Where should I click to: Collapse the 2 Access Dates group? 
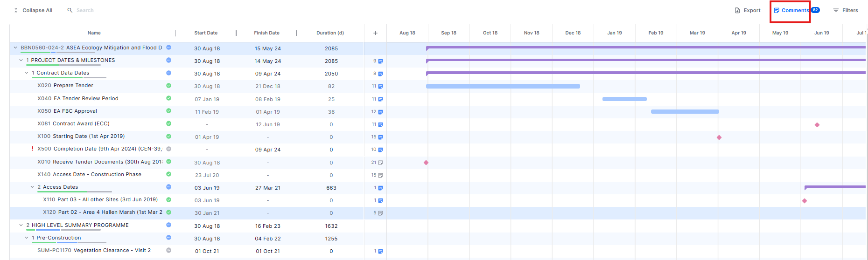click(32, 187)
